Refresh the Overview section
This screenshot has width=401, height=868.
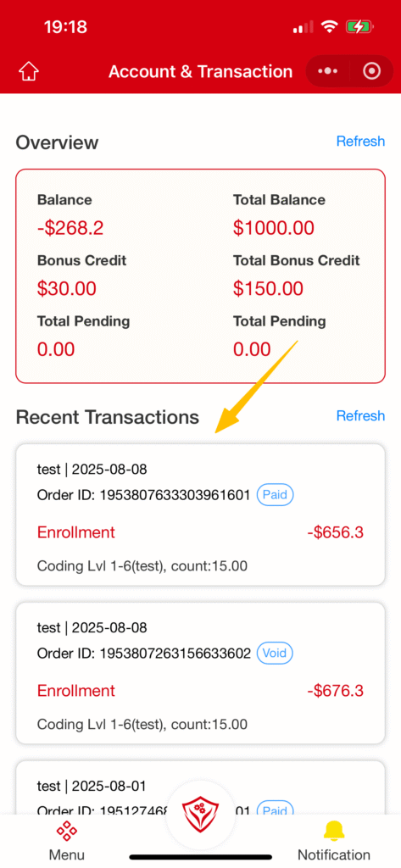point(360,142)
